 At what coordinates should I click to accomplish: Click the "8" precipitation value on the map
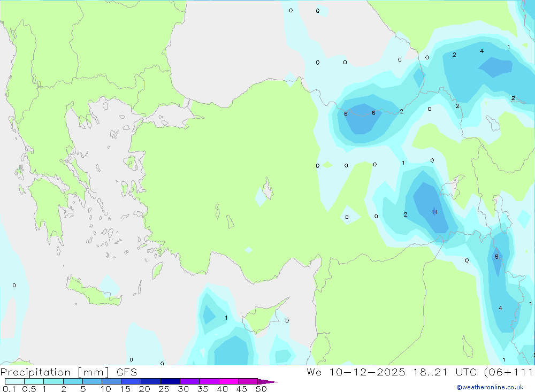tap(496, 257)
